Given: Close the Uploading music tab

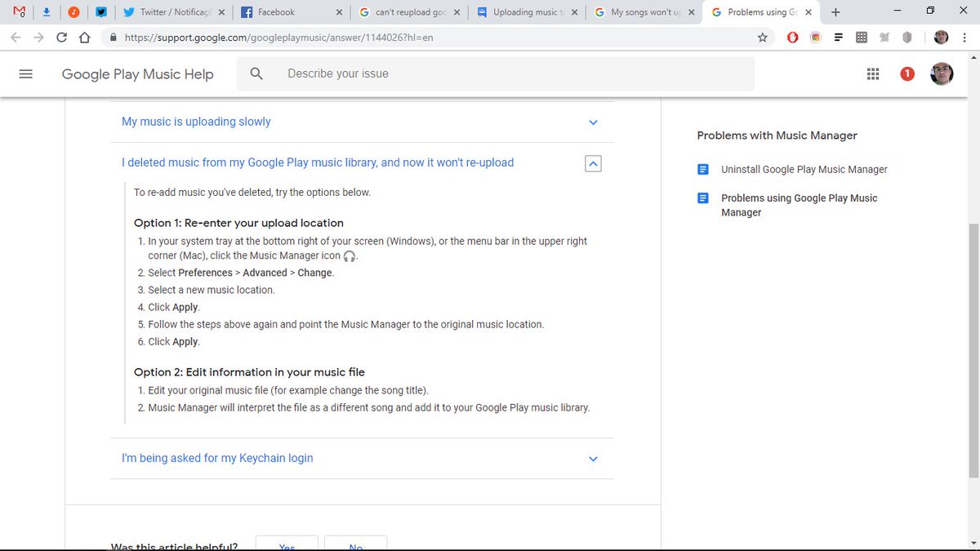Looking at the screenshot, I should (574, 12).
